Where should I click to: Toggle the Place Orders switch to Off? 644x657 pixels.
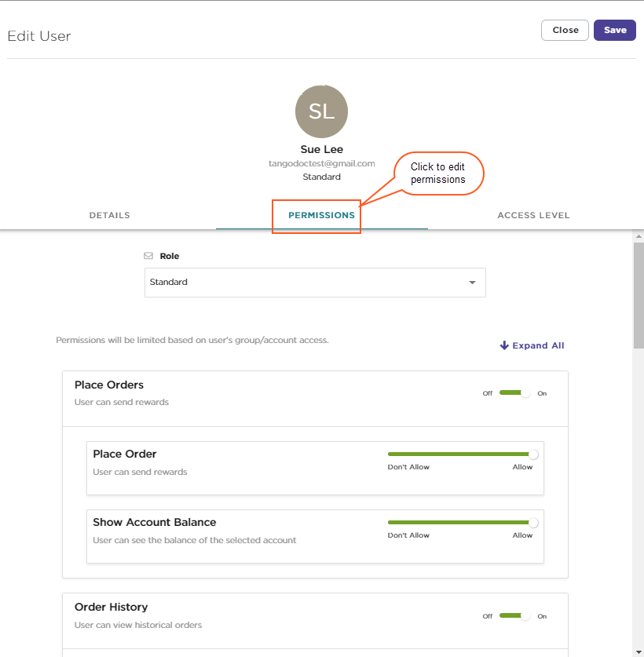516,392
